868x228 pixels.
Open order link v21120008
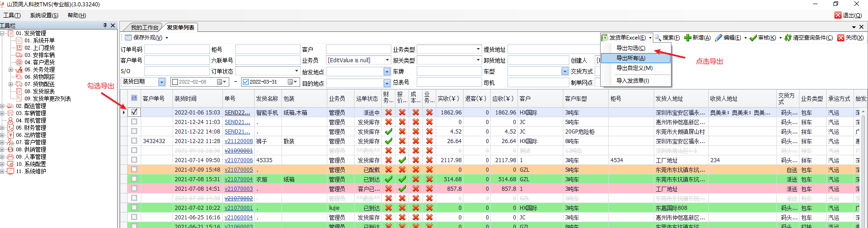(239, 141)
